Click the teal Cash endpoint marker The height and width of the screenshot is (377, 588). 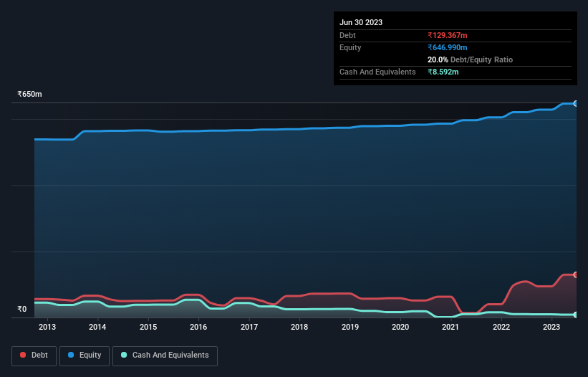[x=576, y=315]
